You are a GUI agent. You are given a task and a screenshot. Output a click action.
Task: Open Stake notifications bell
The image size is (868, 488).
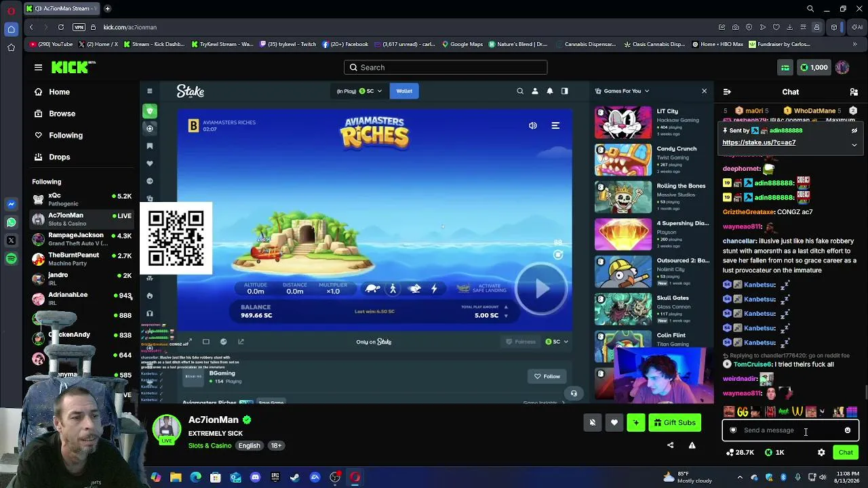tap(550, 91)
